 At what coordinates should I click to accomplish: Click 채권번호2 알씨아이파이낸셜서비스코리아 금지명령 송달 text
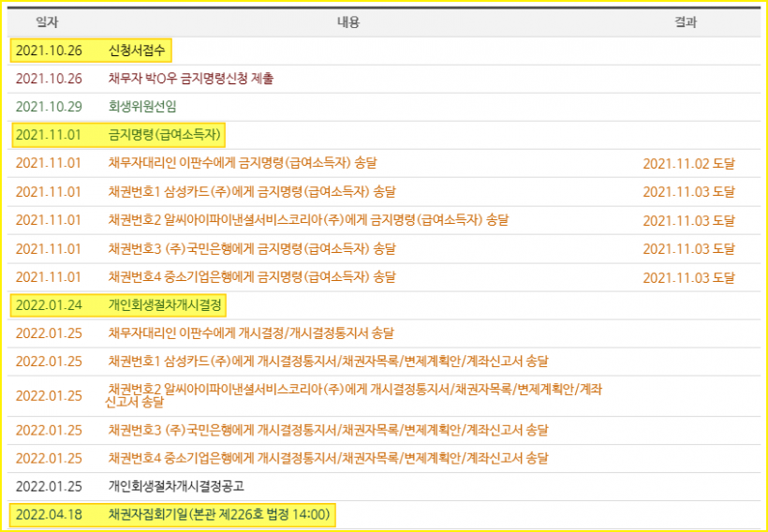pyautogui.click(x=308, y=220)
